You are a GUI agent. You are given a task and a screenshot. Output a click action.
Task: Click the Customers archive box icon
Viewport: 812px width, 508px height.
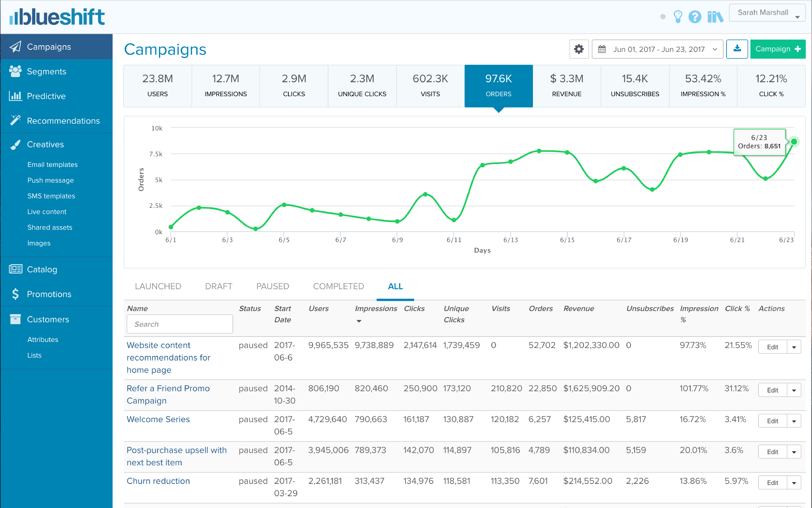pos(15,319)
